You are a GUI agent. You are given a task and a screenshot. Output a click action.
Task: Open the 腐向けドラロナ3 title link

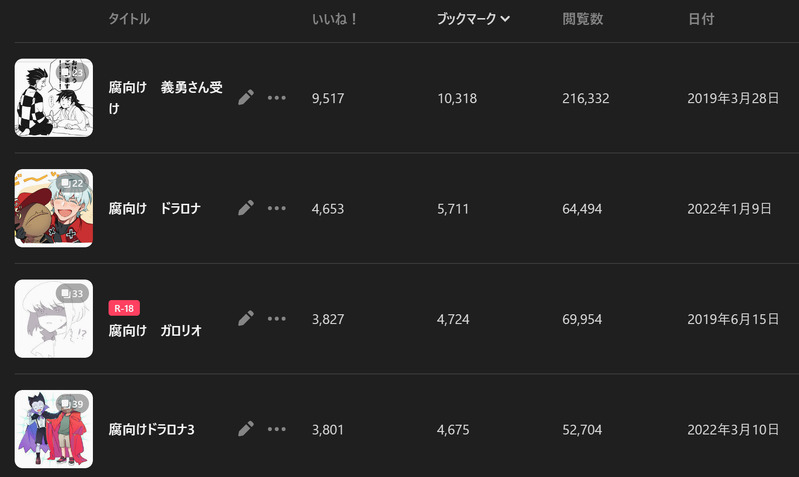151,429
